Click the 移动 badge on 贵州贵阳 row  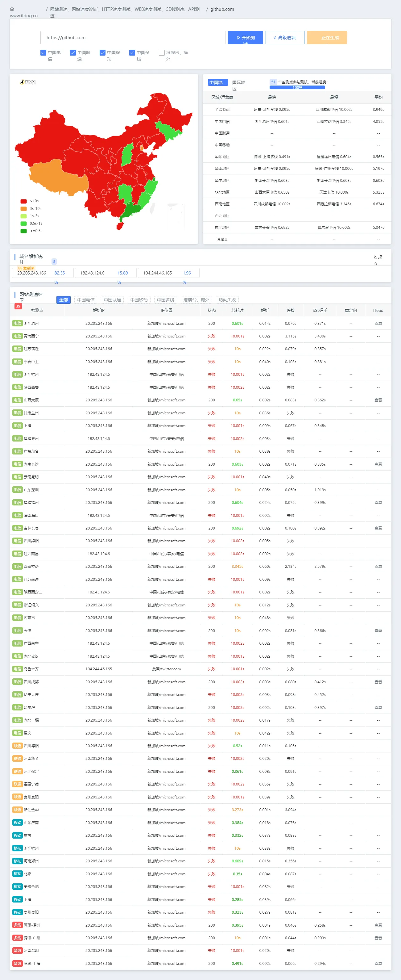[x=18, y=912]
